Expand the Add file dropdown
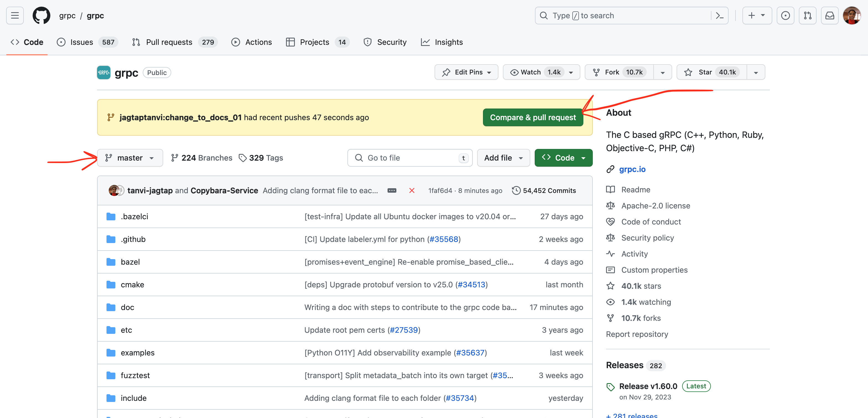Image resolution: width=868 pixels, height=418 pixels. (503, 158)
